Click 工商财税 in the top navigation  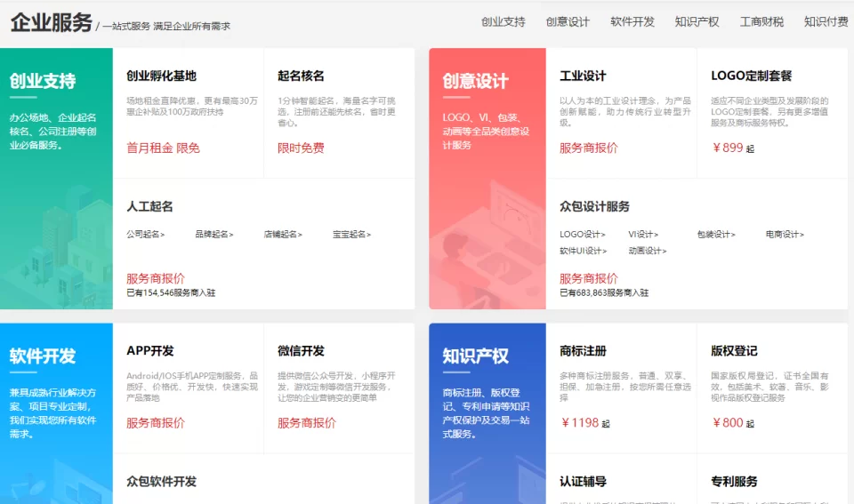(761, 22)
